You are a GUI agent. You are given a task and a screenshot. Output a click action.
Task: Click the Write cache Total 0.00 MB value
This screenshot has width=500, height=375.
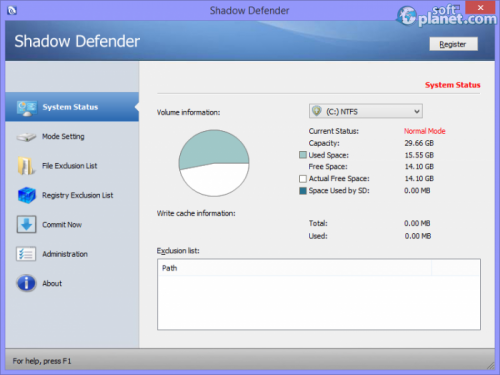(x=417, y=223)
